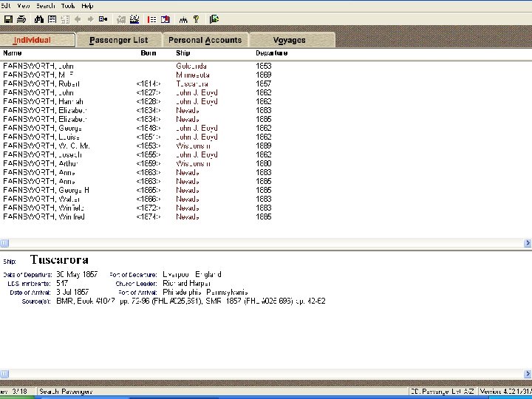The image size is (532, 399).
Task: Open the Tools menu
Action: 68,5
